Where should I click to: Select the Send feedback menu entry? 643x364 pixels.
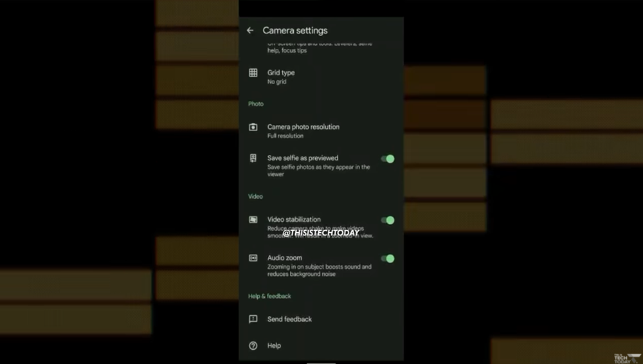pos(289,319)
